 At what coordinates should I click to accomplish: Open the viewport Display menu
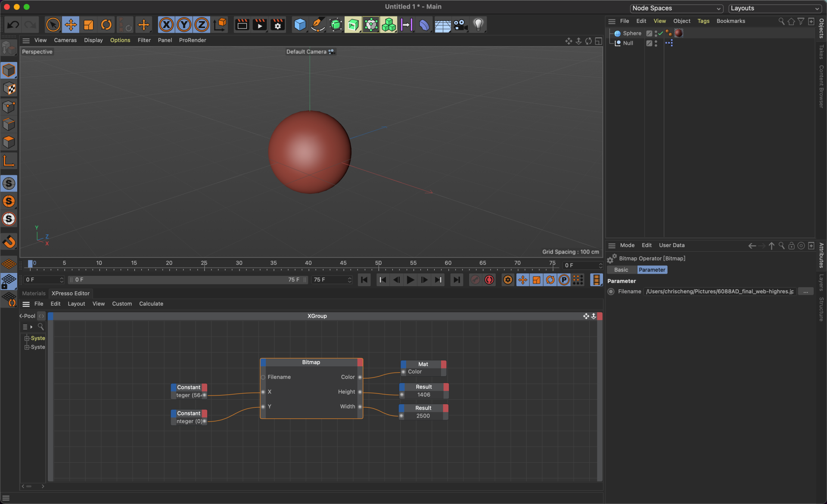coord(93,40)
